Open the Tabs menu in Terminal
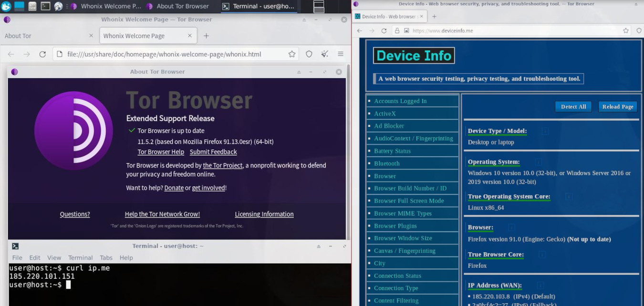Viewport: 644px width, 306px height. click(x=106, y=258)
